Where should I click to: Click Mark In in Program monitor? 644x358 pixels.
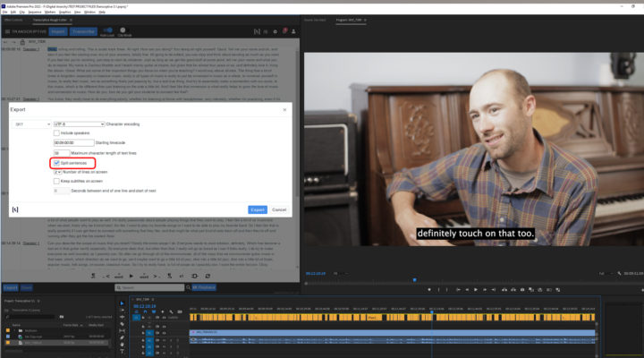pos(438,290)
